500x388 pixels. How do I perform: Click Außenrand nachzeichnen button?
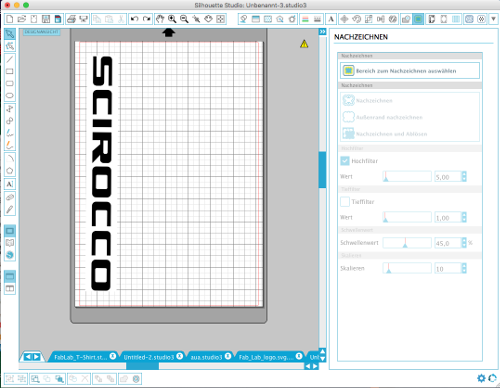[383, 117]
